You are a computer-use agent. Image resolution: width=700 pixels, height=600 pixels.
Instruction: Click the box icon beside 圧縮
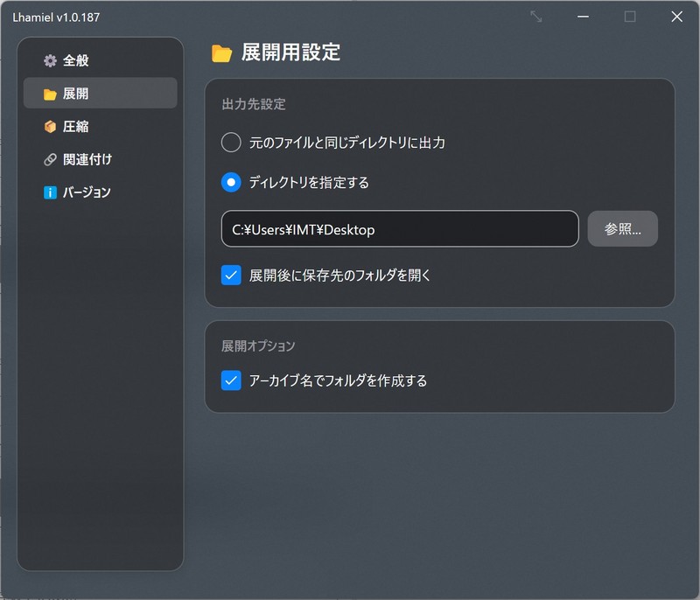50,127
